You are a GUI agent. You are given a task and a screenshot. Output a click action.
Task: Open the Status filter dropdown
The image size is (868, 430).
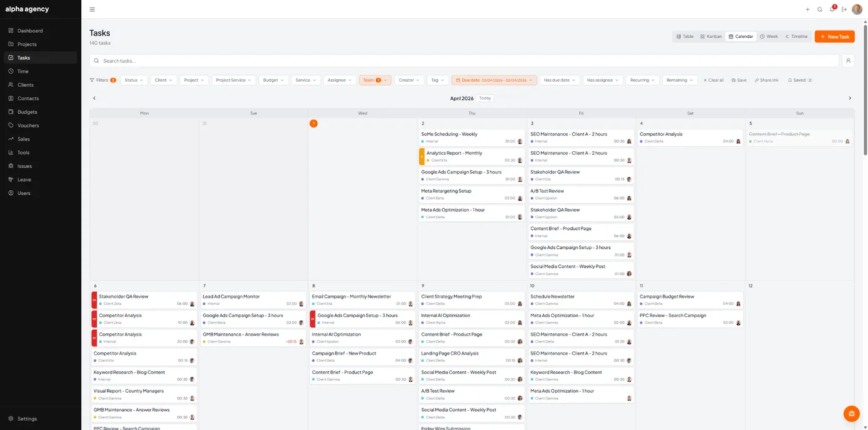click(x=134, y=80)
